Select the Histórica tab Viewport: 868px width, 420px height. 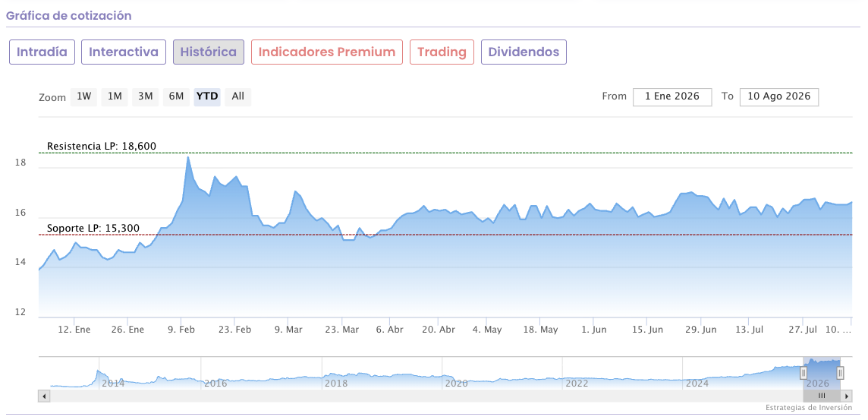[x=209, y=52]
